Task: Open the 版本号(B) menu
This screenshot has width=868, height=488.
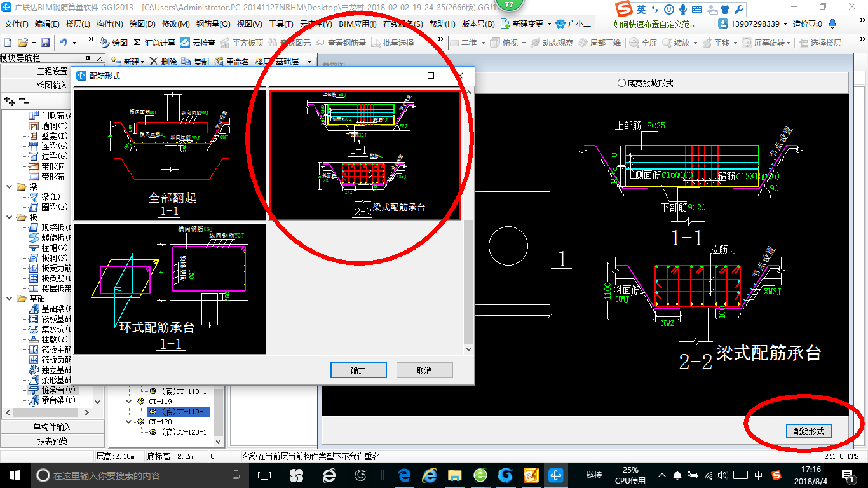Action: click(x=478, y=24)
